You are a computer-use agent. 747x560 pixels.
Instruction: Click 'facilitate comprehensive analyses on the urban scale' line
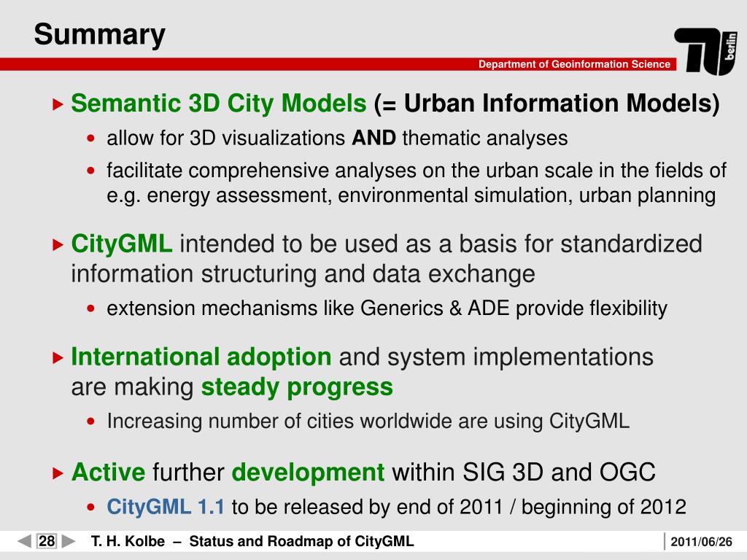point(417,171)
